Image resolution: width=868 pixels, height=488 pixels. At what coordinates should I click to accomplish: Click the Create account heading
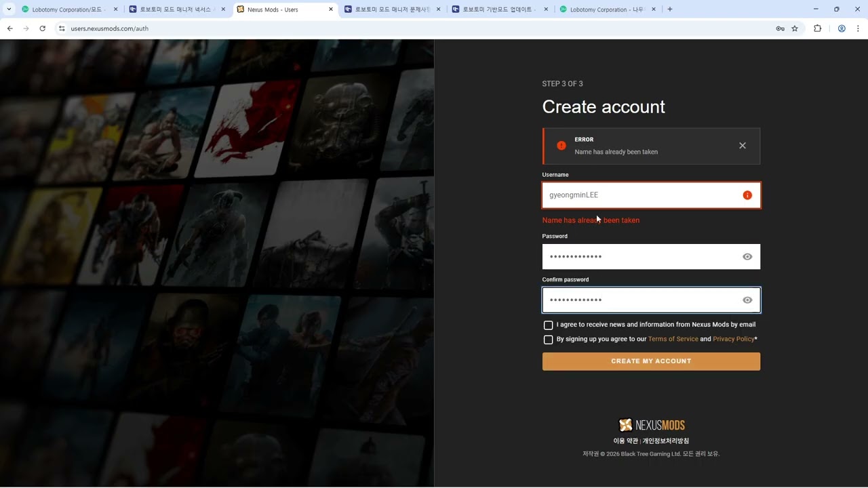pyautogui.click(x=604, y=107)
